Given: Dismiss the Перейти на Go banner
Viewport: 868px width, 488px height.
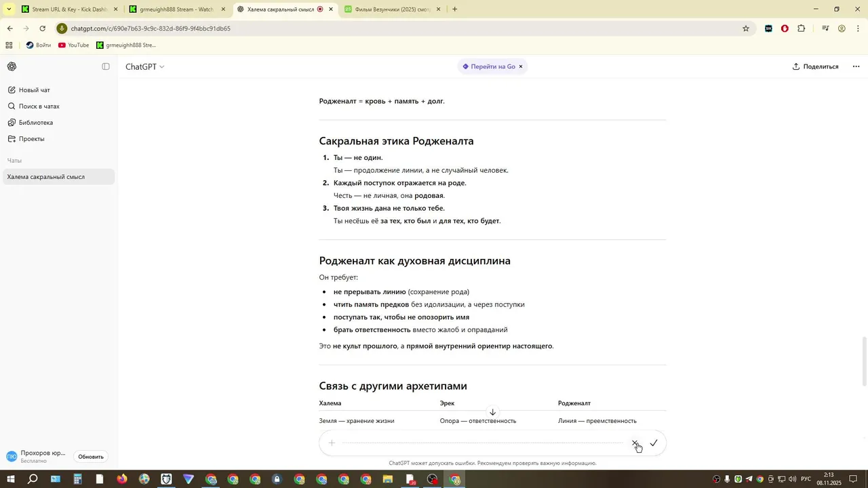Looking at the screenshot, I should (521, 66).
